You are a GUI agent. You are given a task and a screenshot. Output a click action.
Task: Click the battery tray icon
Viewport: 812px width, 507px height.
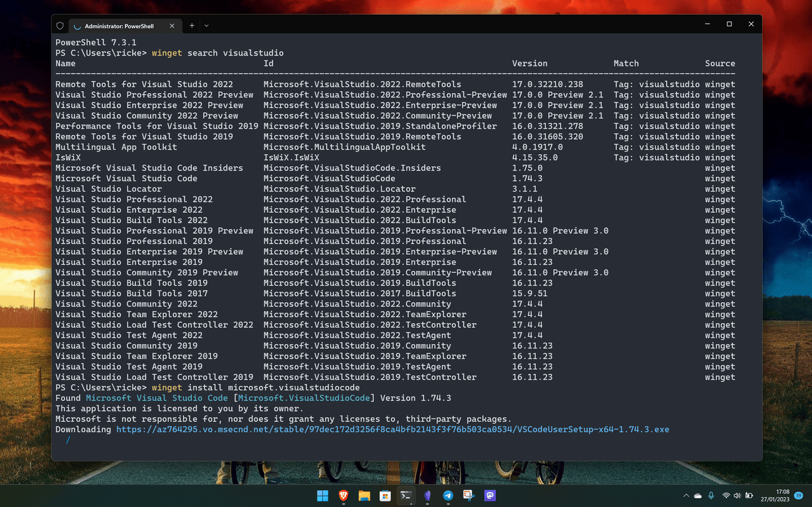pos(749,496)
